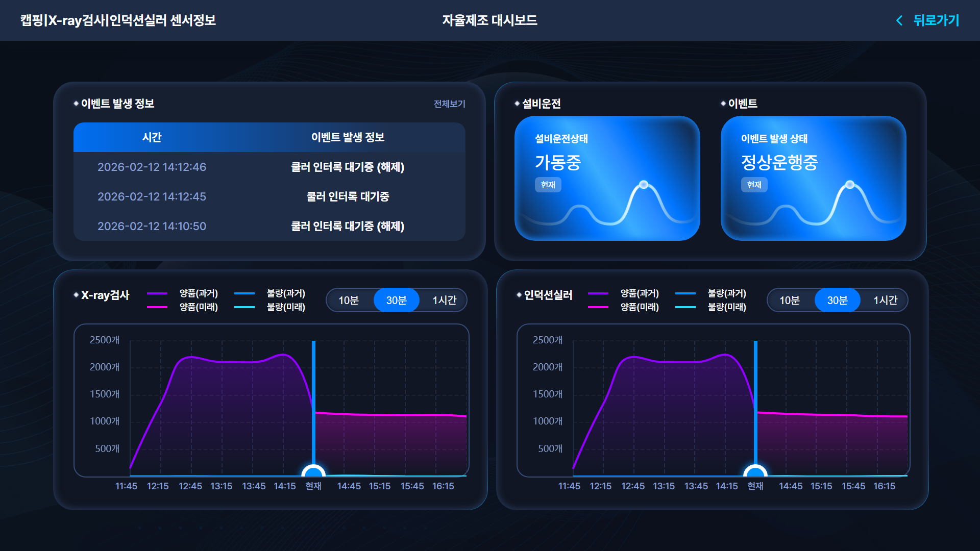Screen dimensions: 980x551
Task: Click 현재 badge in 설비운전상태 card
Action: [x=548, y=185]
